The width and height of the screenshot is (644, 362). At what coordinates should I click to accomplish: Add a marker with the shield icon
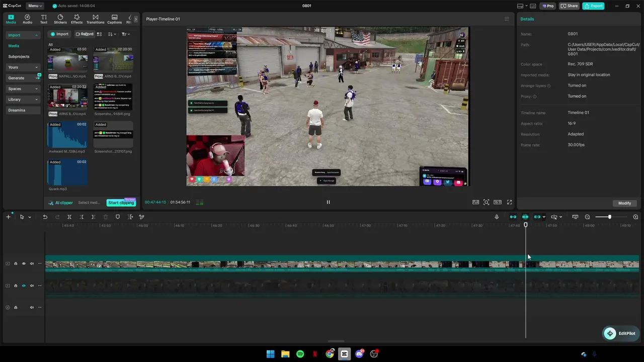pos(118,217)
